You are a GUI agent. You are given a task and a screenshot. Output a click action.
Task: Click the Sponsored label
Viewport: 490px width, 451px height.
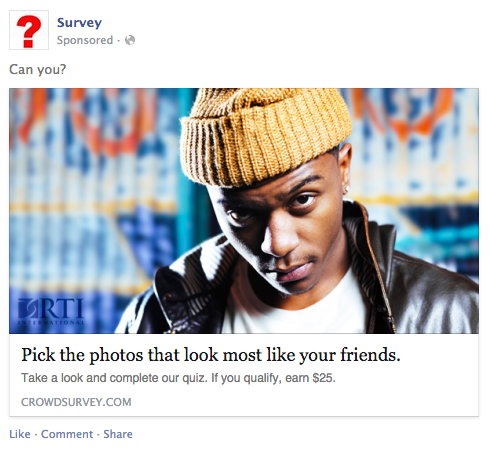coord(85,40)
